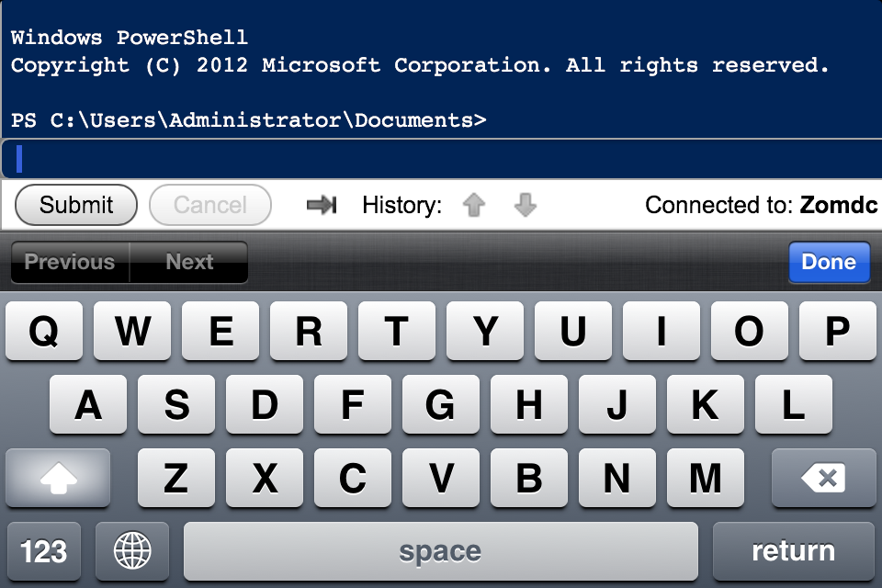Dismiss the keyboard with Done

[829, 262]
